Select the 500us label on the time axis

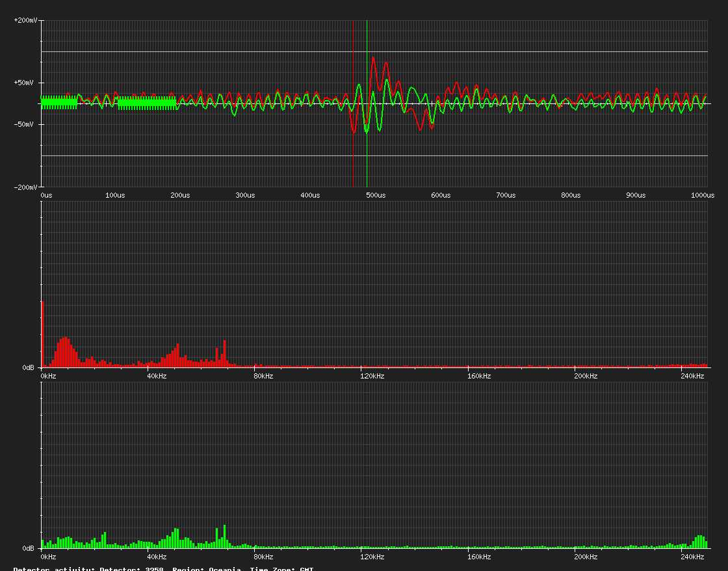coord(376,196)
